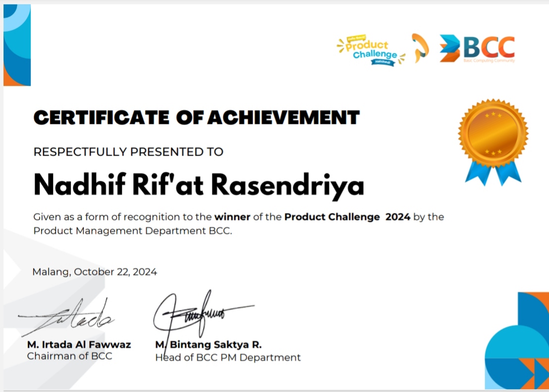Click the name 'M. Bintang Saktya R.'
This screenshot has height=392, width=549.
(x=208, y=344)
